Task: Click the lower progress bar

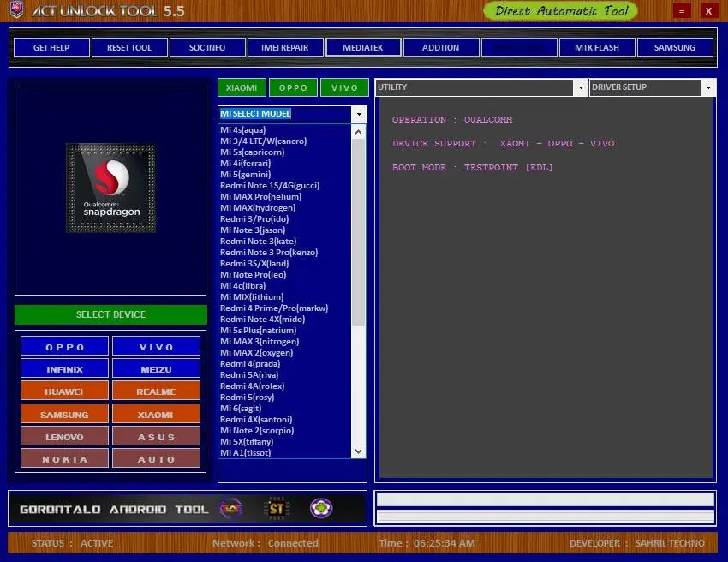Action: point(546,517)
